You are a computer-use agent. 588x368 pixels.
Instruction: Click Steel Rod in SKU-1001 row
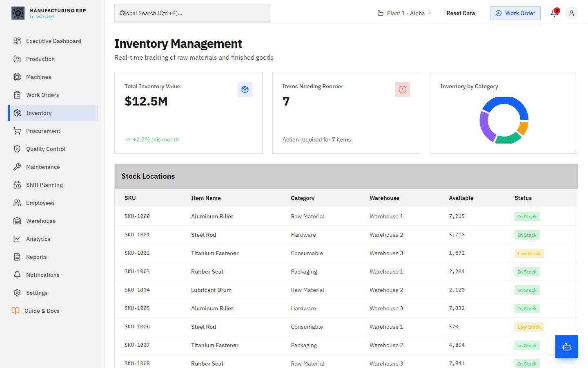203,235
